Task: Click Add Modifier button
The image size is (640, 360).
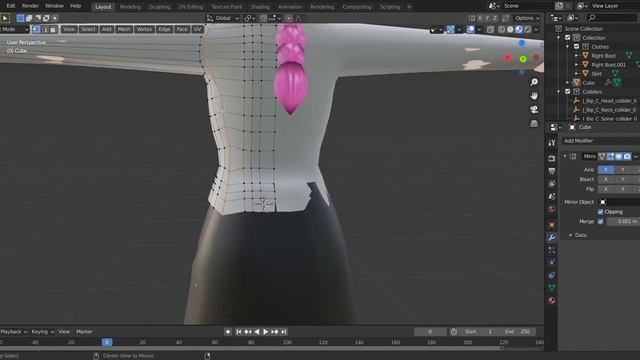Action: (x=600, y=141)
